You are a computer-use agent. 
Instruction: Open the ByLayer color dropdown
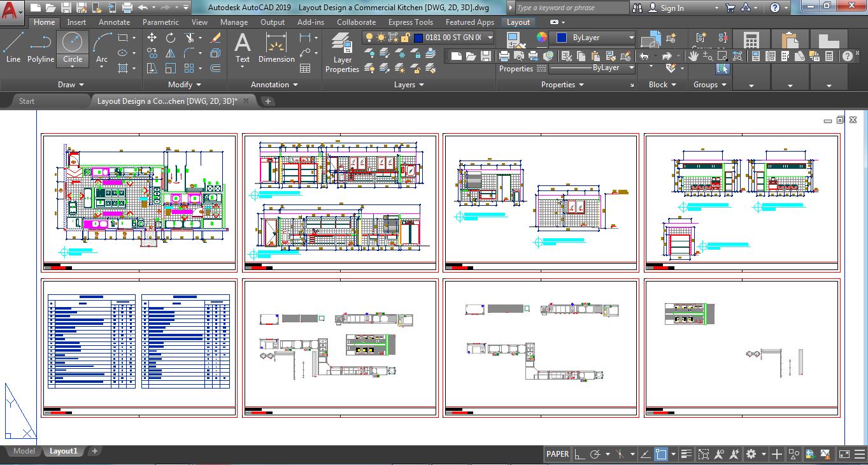[593, 38]
